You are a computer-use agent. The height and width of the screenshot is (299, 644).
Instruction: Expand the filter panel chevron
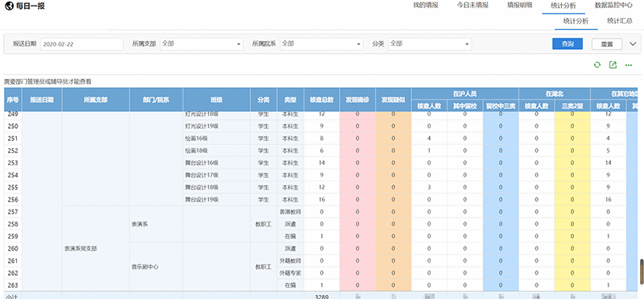click(633, 44)
